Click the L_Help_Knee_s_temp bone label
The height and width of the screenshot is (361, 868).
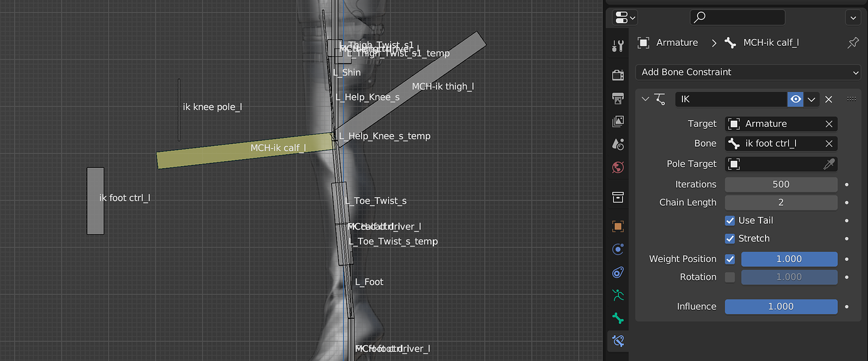pos(385,136)
